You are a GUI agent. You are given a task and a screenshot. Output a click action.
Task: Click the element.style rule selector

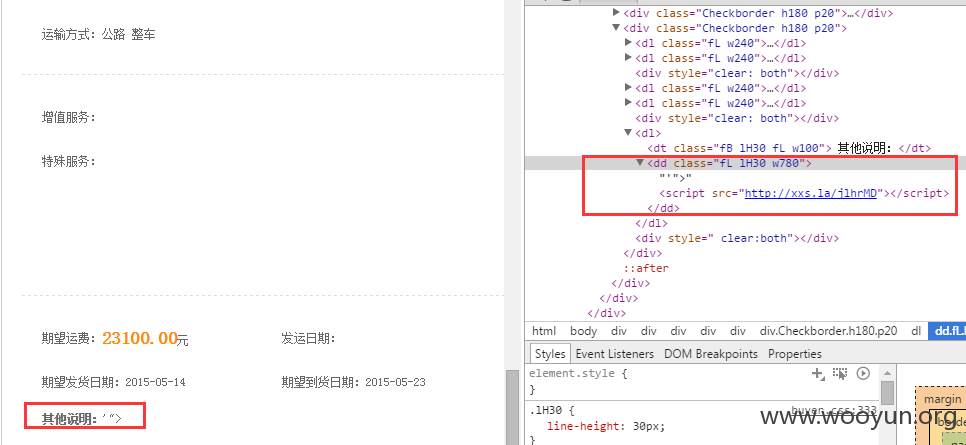click(x=572, y=373)
